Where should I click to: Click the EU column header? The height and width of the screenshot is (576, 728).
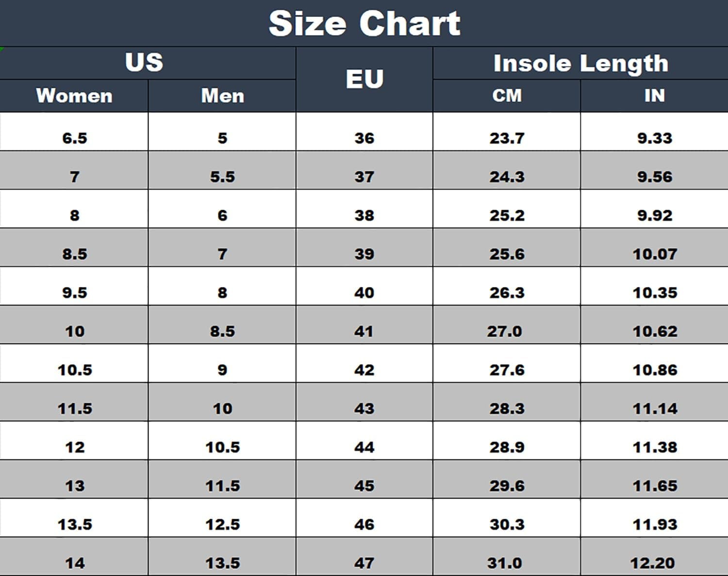(x=364, y=79)
